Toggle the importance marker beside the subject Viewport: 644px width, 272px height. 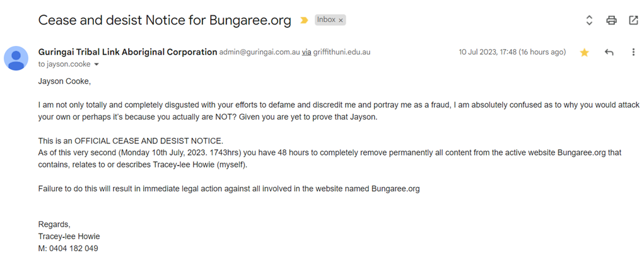(x=304, y=20)
